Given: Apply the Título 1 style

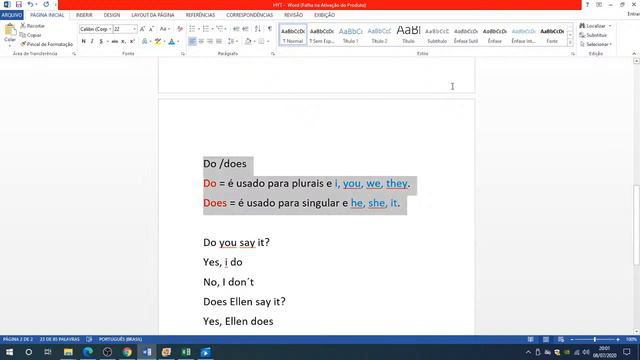Looking at the screenshot, I should coord(350,35).
